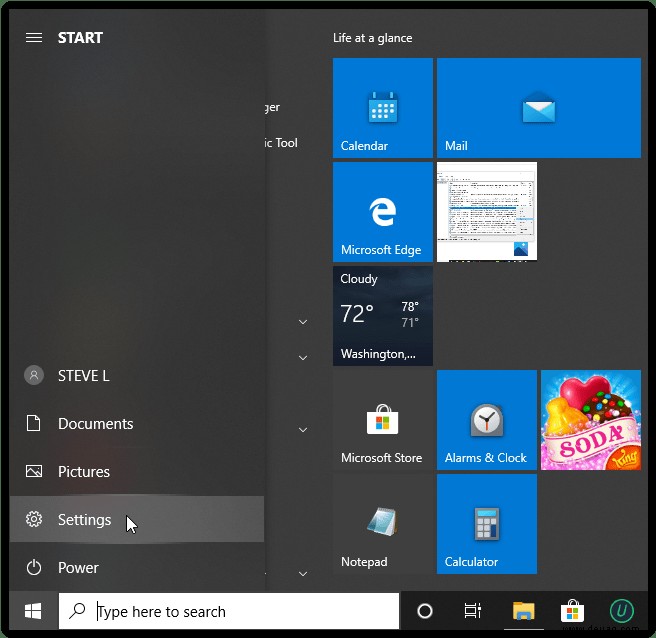
Task: Open the Calendar tile
Action: (383, 108)
